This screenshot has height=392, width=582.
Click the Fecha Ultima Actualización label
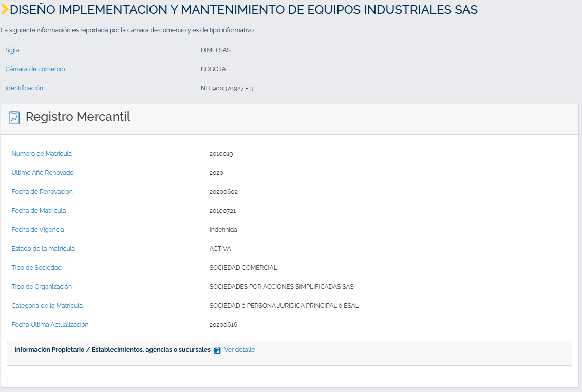click(x=50, y=324)
